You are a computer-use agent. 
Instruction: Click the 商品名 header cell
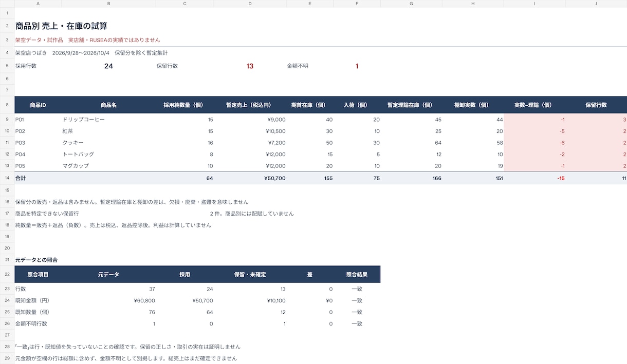(108, 105)
